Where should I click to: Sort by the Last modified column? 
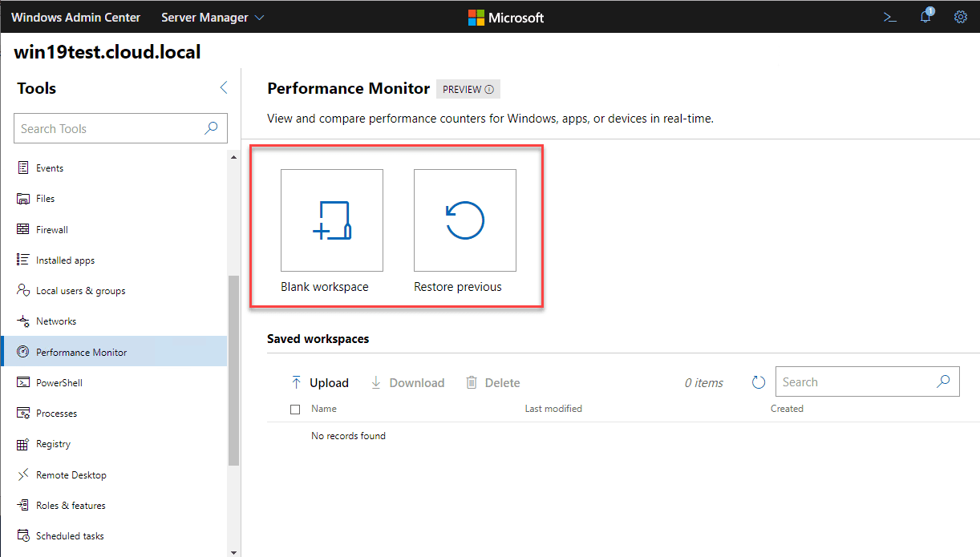click(553, 409)
